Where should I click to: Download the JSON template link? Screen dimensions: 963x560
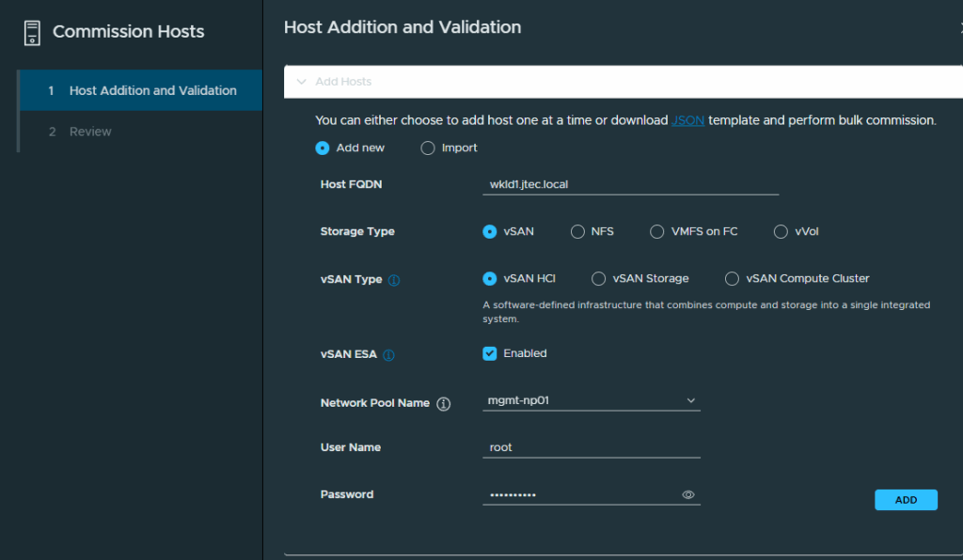(x=687, y=120)
